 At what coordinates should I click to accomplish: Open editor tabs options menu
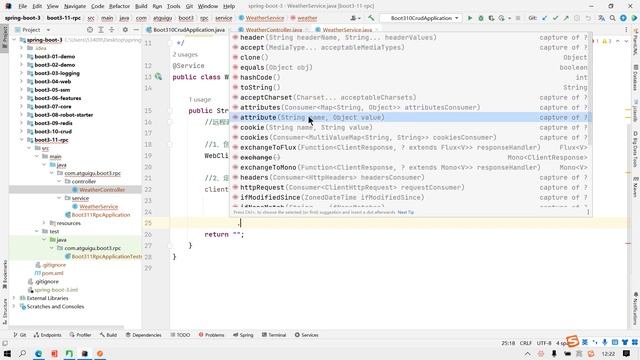click(626, 30)
